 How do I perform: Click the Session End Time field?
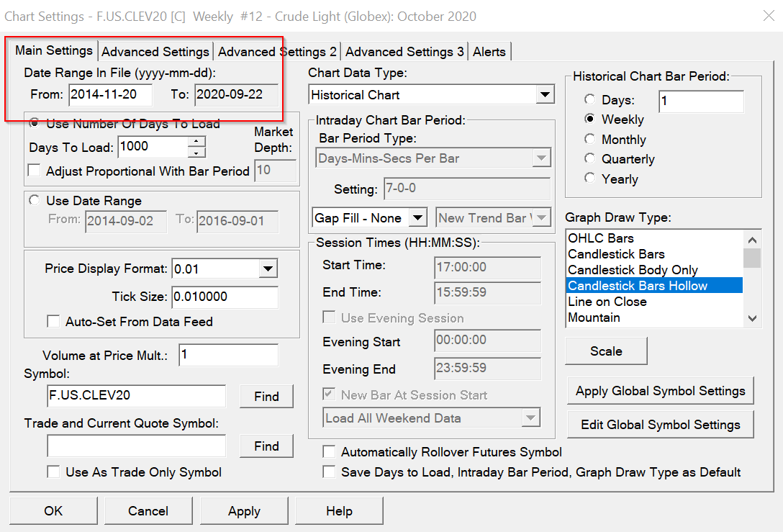pos(487,292)
